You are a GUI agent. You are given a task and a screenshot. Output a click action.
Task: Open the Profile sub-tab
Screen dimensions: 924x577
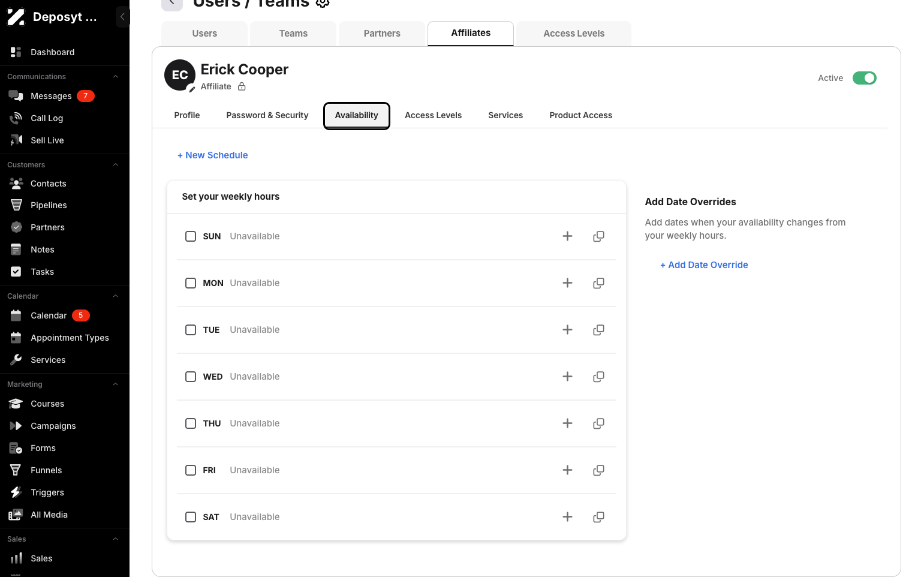coord(187,115)
